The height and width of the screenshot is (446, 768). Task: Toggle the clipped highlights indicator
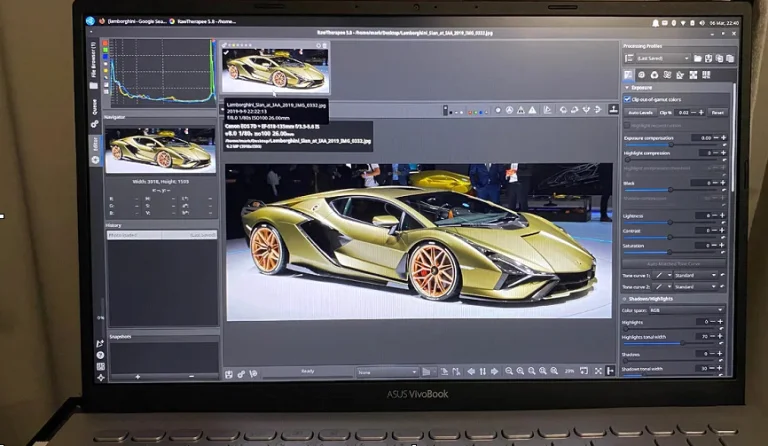point(532,110)
